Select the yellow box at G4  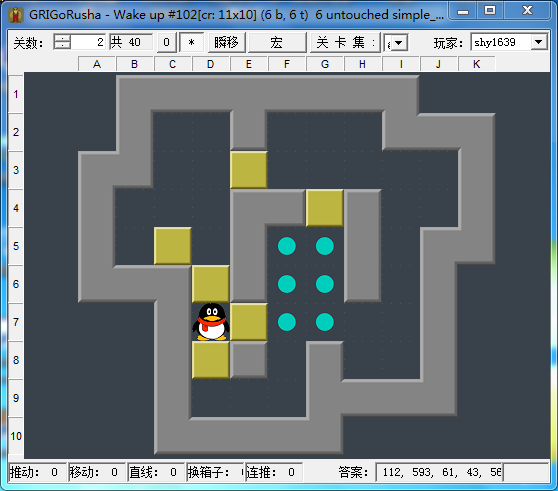325,208
